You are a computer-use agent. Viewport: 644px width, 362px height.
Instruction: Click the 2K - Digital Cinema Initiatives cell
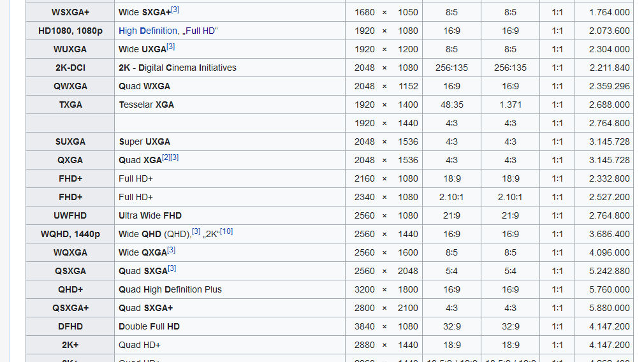pos(230,68)
